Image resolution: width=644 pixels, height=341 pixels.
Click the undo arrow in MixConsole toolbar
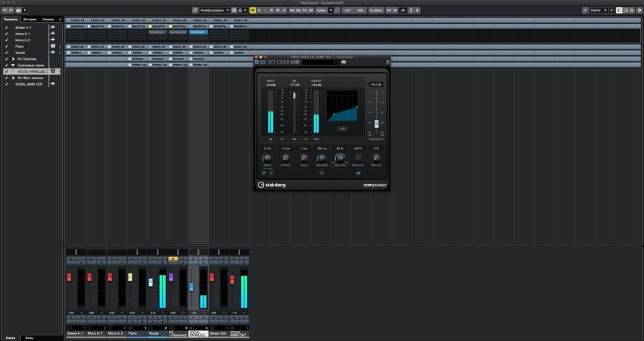pos(5,10)
